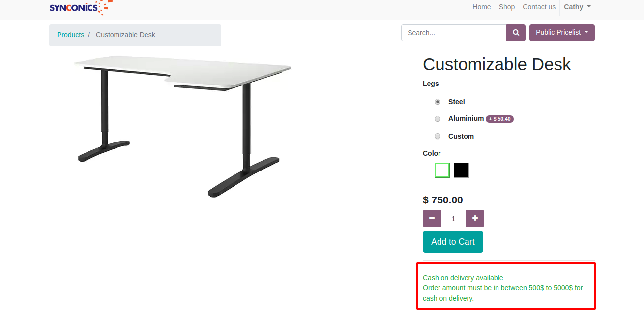Follow the Products breadcrumb link
This screenshot has height=313, width=644.
click(71, 35)
